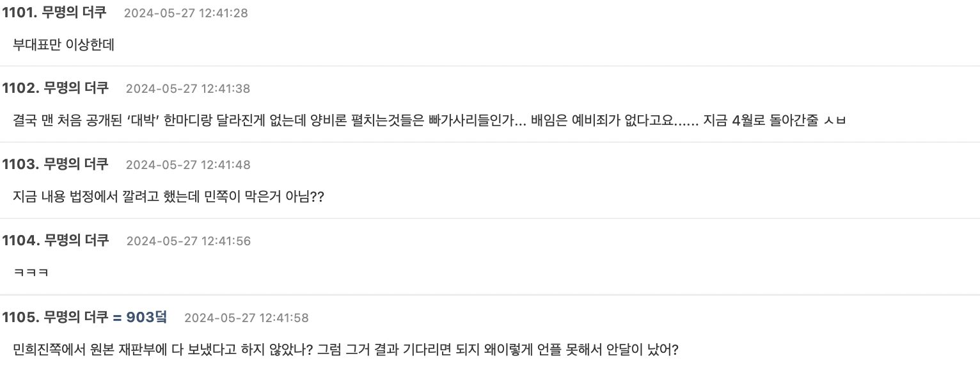Click the comment body starting '지금 내용 법정에서'
Image resolution: width=980 pixels, height=365 pixels.
(x=168, y=197)
